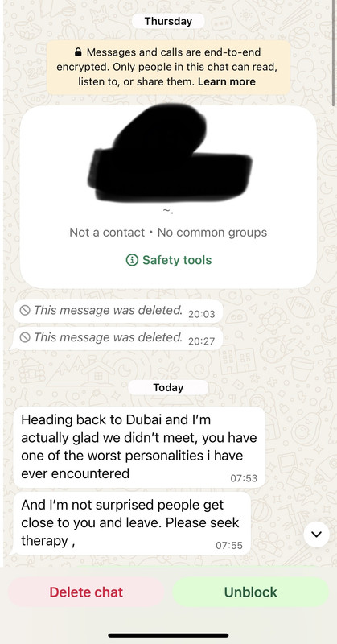Screen dimensions: 337x644
Task: Click the lock icon in encryption notice
Action: [78, 52]
